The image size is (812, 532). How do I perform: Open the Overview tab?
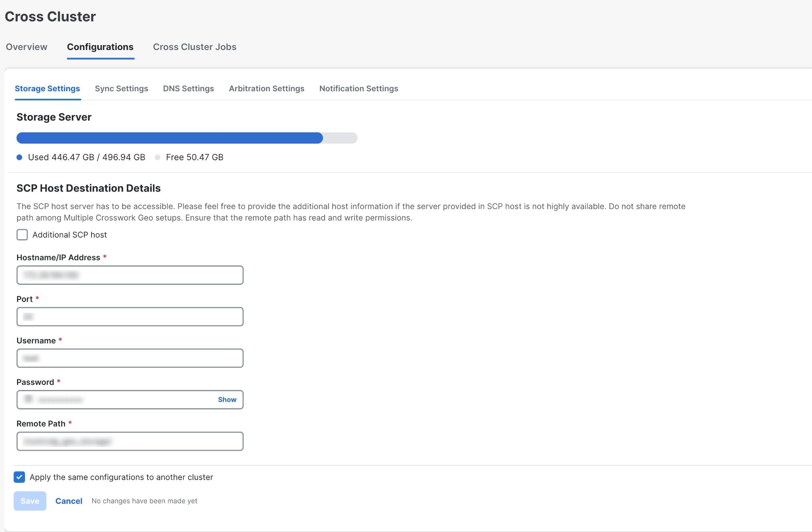point(27,47)
